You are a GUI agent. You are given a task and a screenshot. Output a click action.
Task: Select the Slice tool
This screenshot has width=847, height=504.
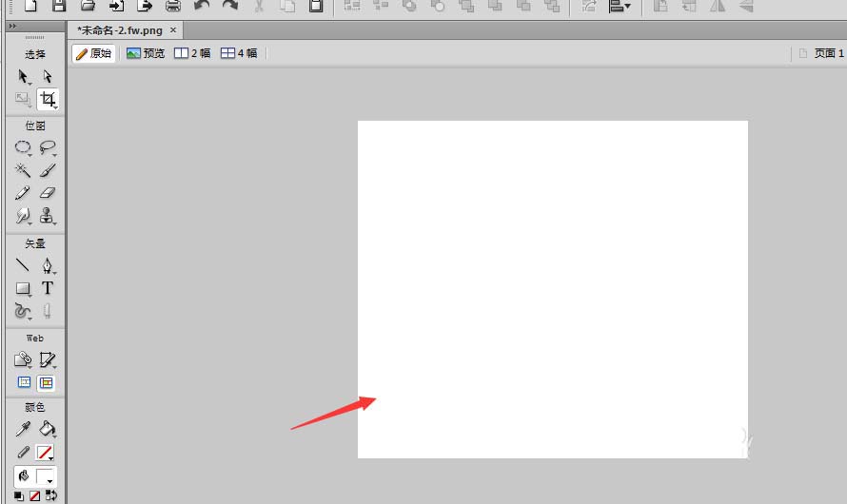[x=48, y=359]
